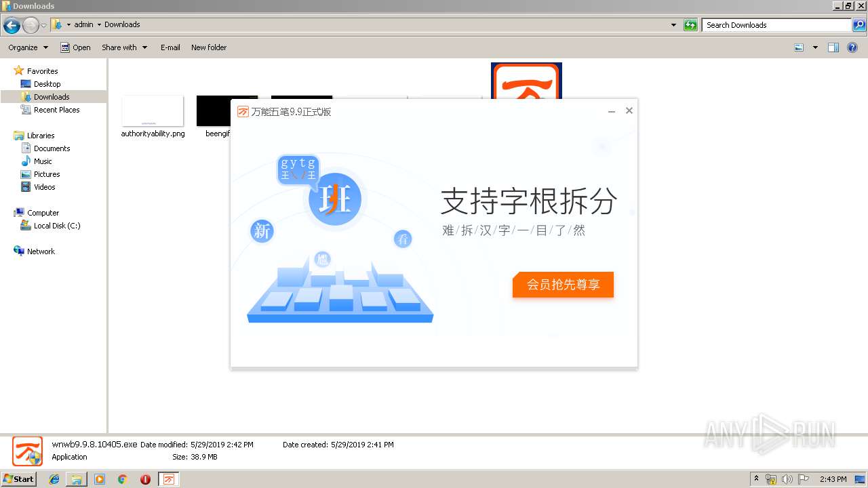Open the Share with menu
The width and height of the screenshot is (868, 488).
pos(124,47)
